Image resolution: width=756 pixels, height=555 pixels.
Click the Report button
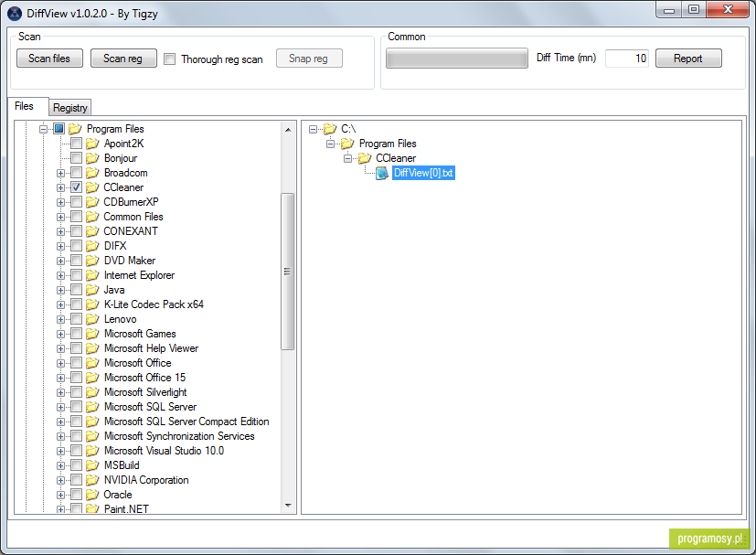coord(688,59)
